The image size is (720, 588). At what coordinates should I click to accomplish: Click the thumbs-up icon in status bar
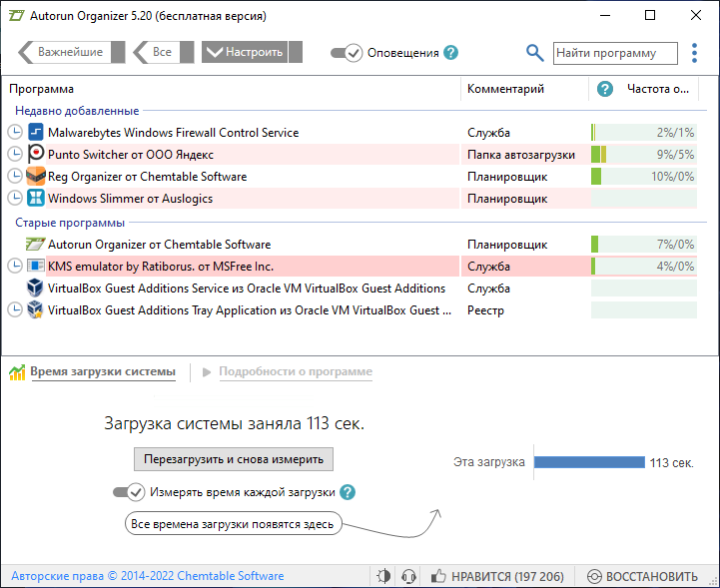[438, 576]
